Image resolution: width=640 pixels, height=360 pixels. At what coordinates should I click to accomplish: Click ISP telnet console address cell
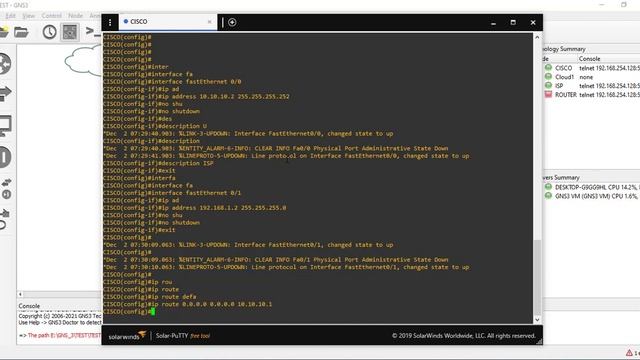609,86
